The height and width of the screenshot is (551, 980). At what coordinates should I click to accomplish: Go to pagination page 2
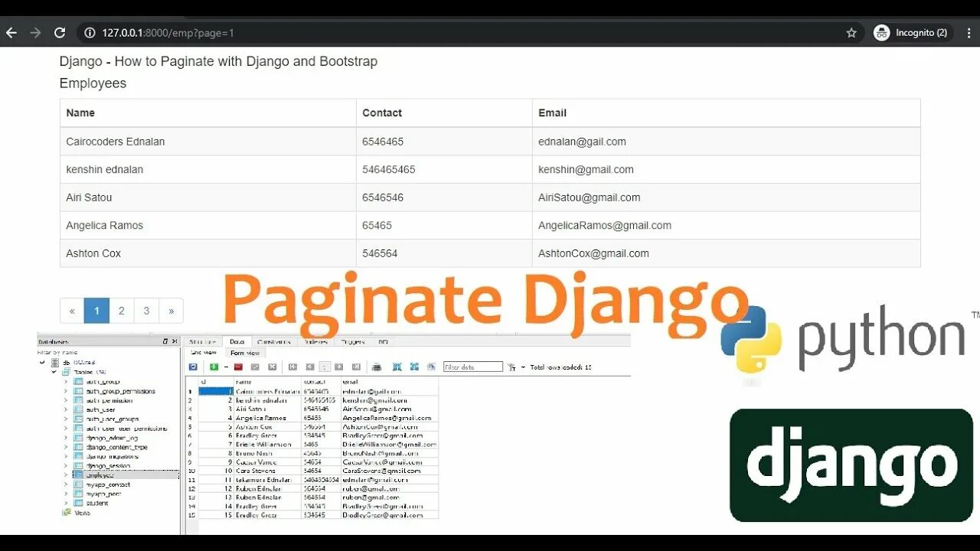[121, 311]
